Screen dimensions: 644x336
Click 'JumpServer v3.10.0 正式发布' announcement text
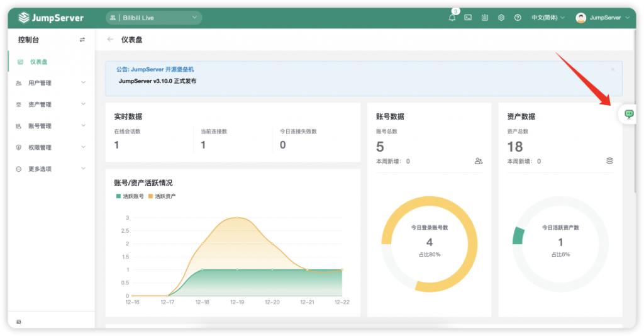click(157, 81)
